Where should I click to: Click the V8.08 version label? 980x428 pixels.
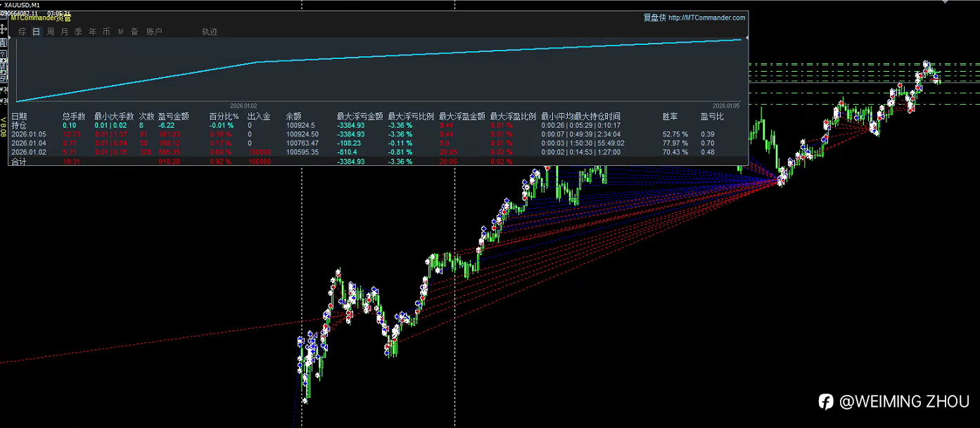coord(4,127)
